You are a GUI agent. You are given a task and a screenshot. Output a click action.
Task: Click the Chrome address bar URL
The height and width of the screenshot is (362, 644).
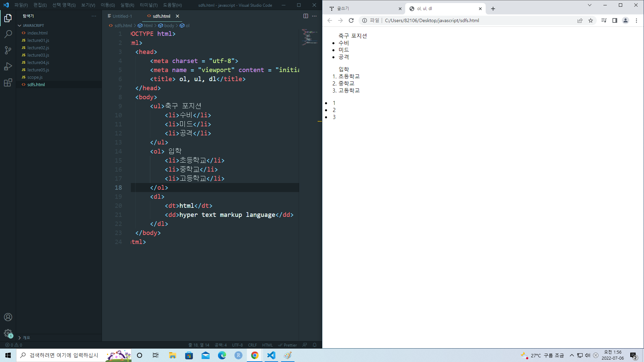click(x=432, y=20)
